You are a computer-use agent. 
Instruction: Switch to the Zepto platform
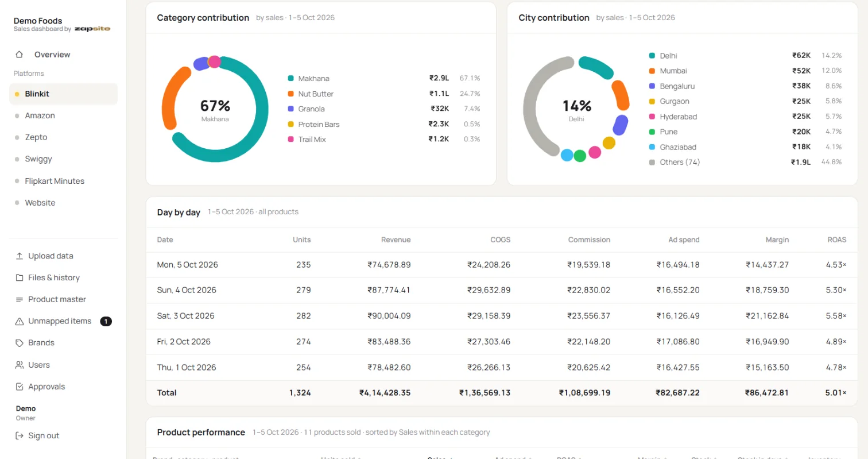tap(63, 137)
